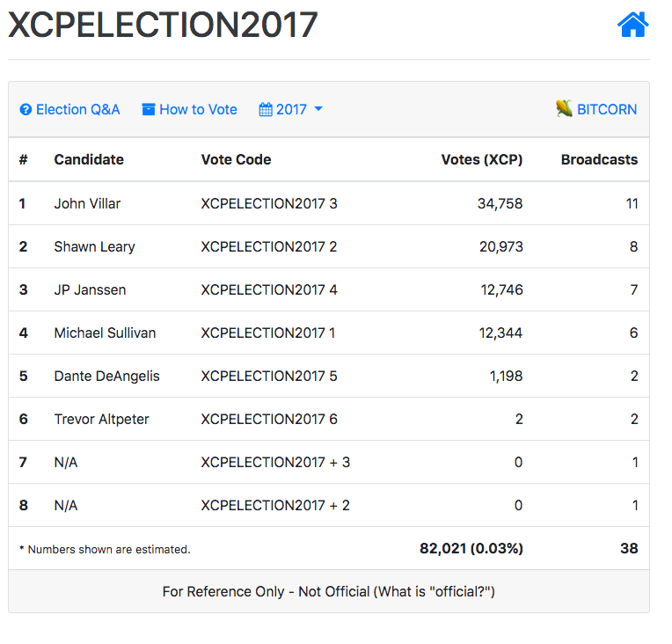Select the Shawn Leary candidate name
Image resolution: width=672 pixels, height=644 pixels.
(94, 246)
